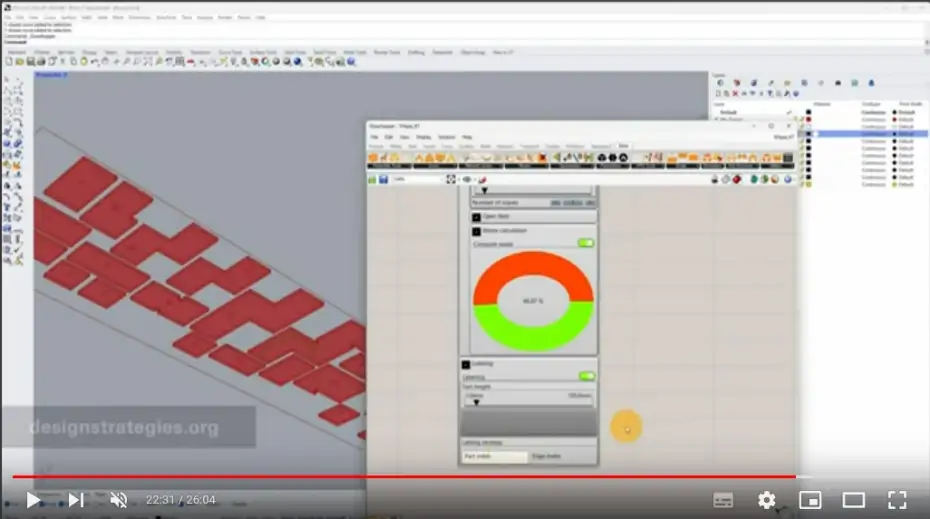Toggle the Waste calculation checkbox
Viewport: 930px width, 519px height.
click(476, 231)
